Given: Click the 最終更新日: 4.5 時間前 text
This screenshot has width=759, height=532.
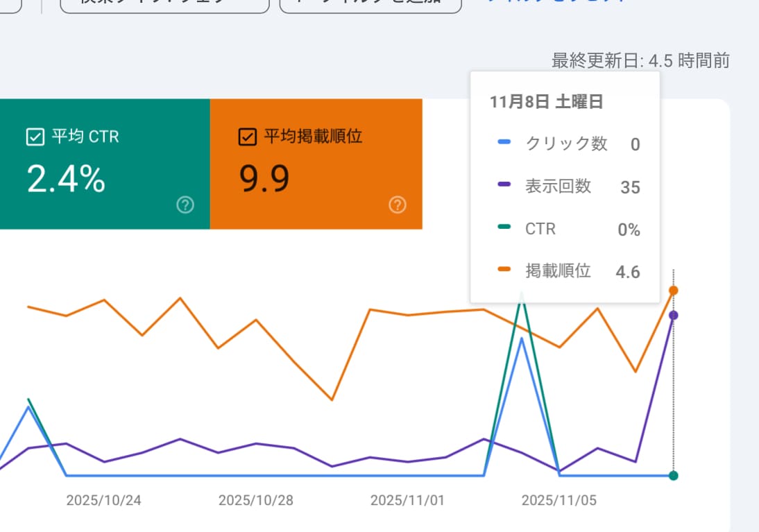Looking at the screenshot, I should point(640,60).
